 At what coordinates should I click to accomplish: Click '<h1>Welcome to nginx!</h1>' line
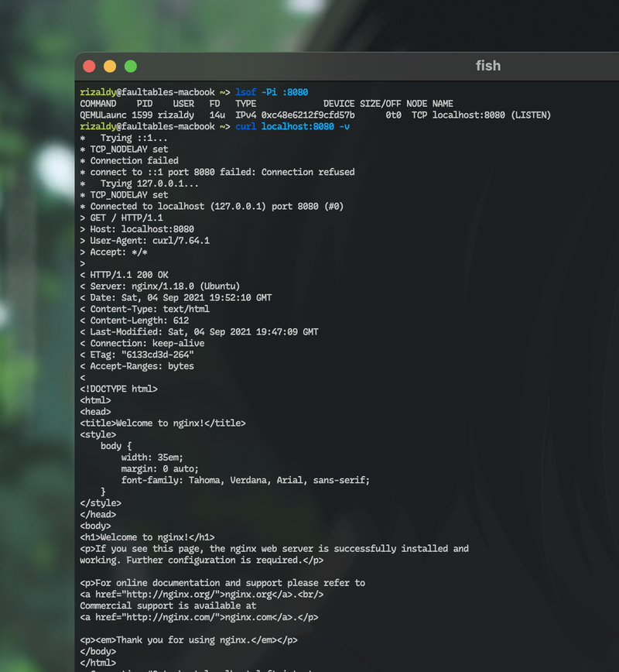coord(147,537)
